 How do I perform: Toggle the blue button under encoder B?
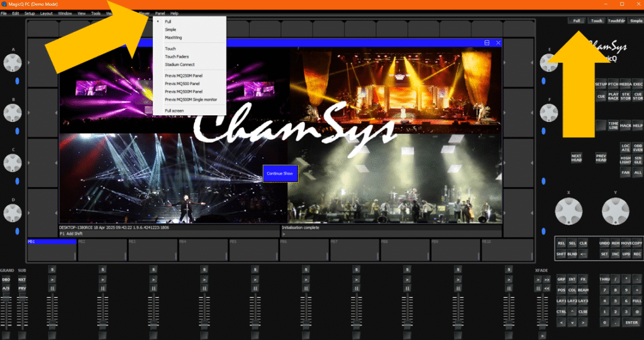pos(18,131)
